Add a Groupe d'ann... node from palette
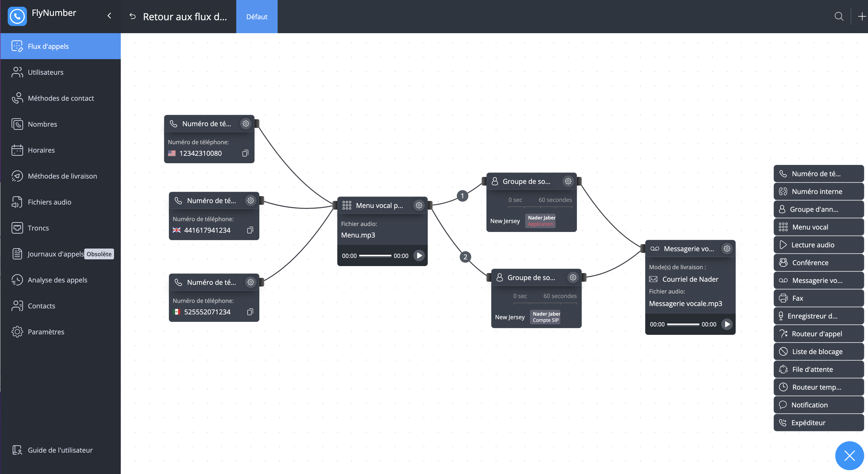 819,209
